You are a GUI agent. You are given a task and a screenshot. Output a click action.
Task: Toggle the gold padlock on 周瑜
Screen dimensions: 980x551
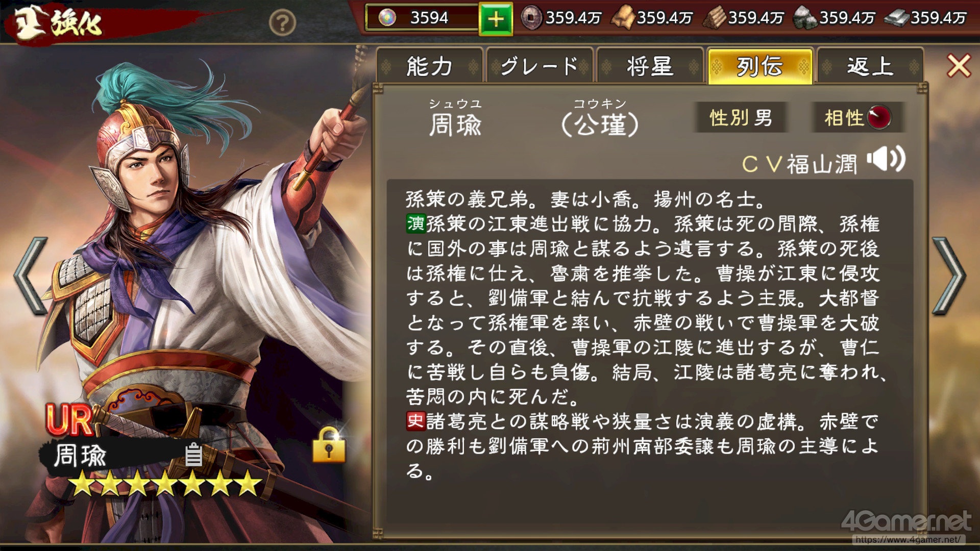click(329, 445)
